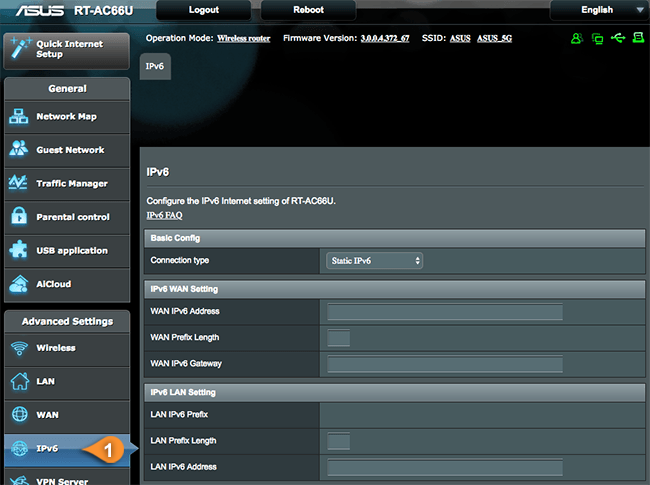Open Parental control lock icon

20,217
